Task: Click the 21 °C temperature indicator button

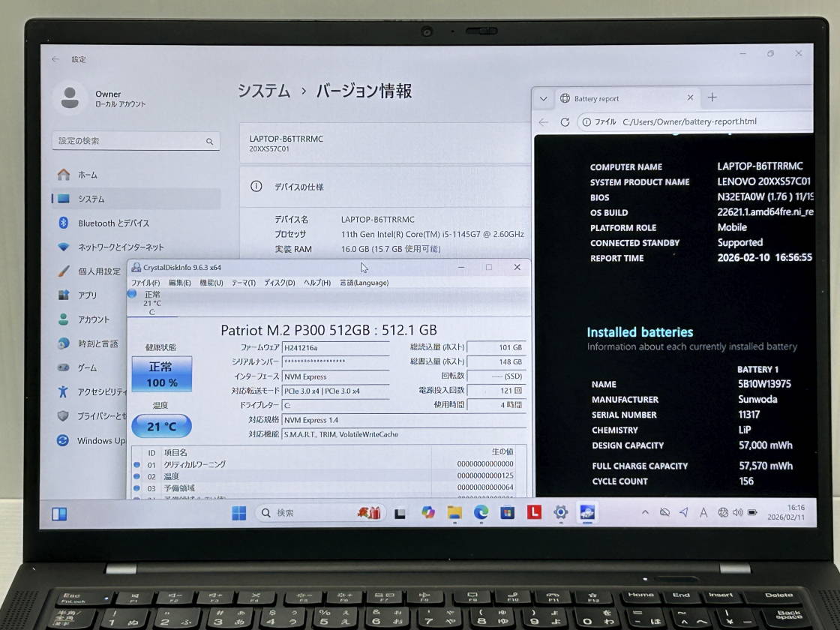Action: [161, 426]
